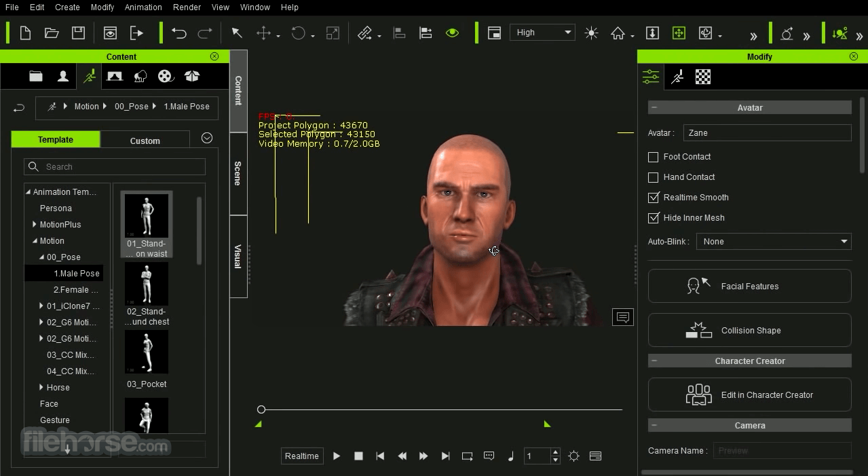Image resolution: width=868 pixels, height=476 pixels.
Task: Expand the 01_iClone7 tree node
Action: (x=41, y=306)
